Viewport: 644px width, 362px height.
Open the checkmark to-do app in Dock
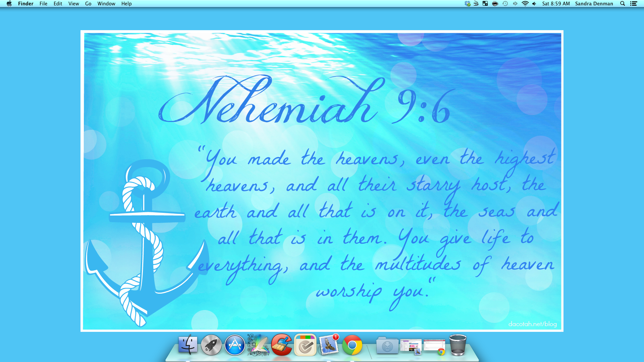point(305,345)
